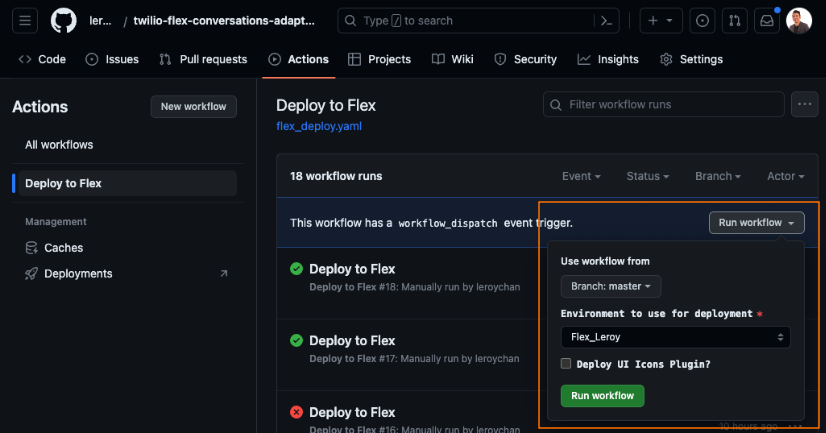This screenshot has height=433, width=826.
Task: Open the notifications inbox
Action: click(x=766, y=21)
